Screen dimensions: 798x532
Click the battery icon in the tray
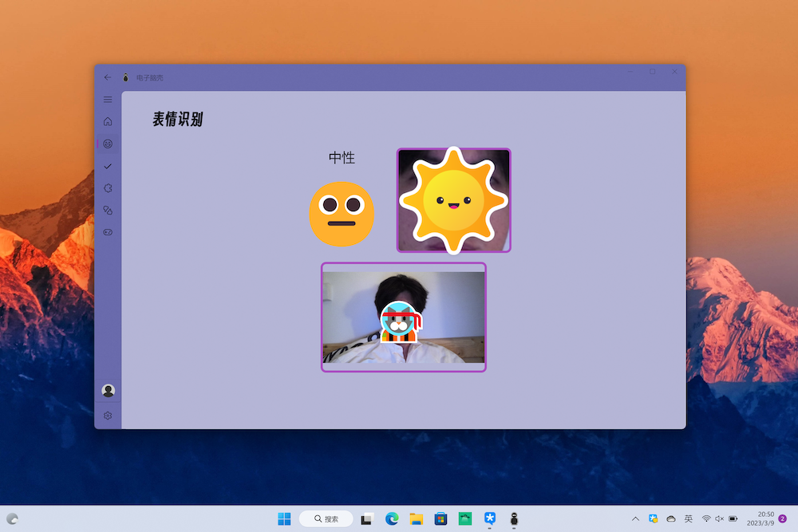coord(733,518)
